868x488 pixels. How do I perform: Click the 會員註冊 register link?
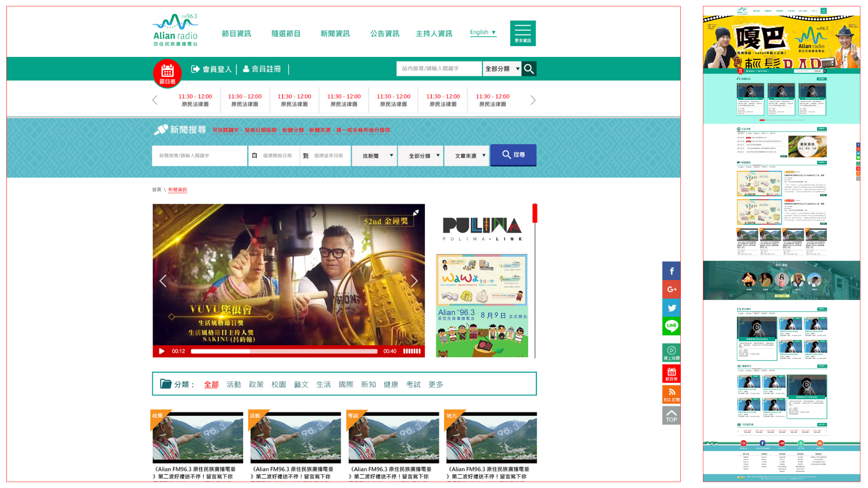pos(262,69)
